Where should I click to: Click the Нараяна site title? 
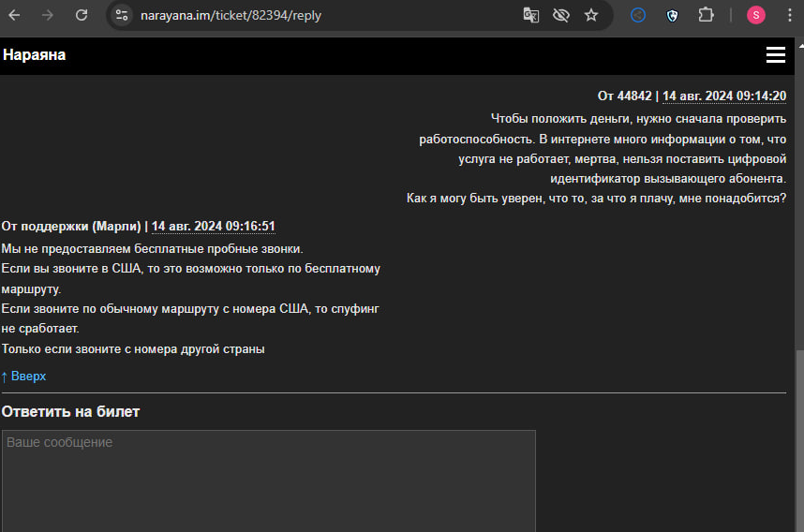[x=35, y=55]
